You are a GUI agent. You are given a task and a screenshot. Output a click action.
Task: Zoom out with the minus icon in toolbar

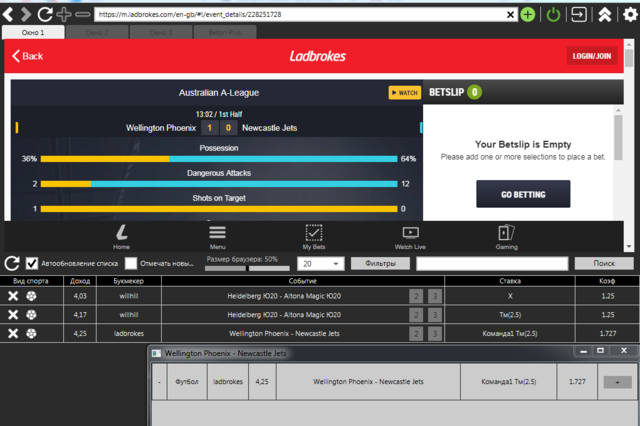pyautogui.click(x=82, y=15)
